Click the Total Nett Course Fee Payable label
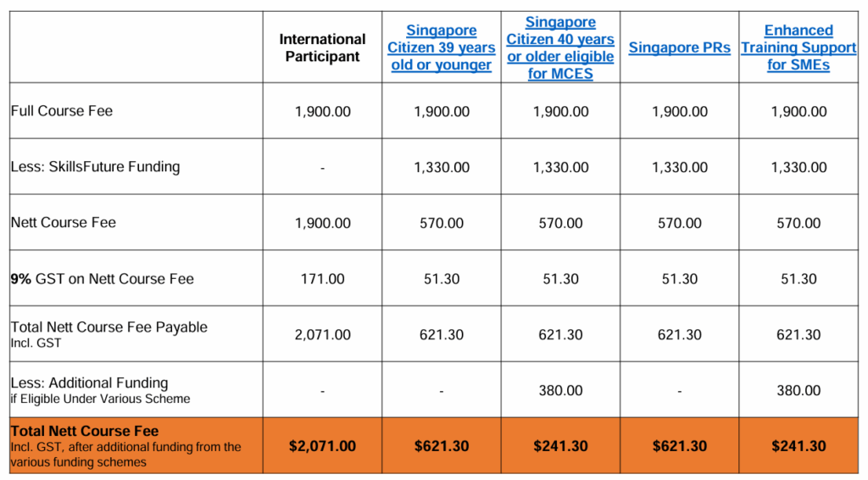 [x=108, y=327]
